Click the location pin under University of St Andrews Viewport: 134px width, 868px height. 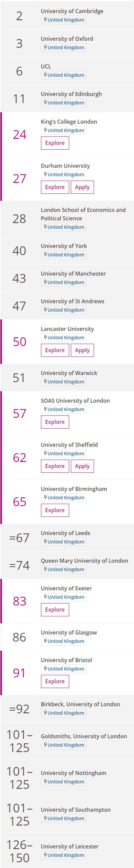tap(45, 310)
